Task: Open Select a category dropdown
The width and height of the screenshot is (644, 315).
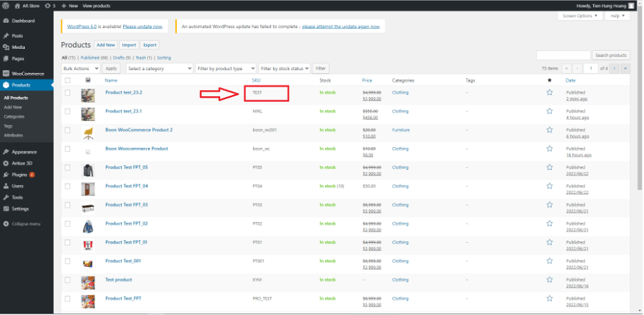Action: (x=160, y=69)
